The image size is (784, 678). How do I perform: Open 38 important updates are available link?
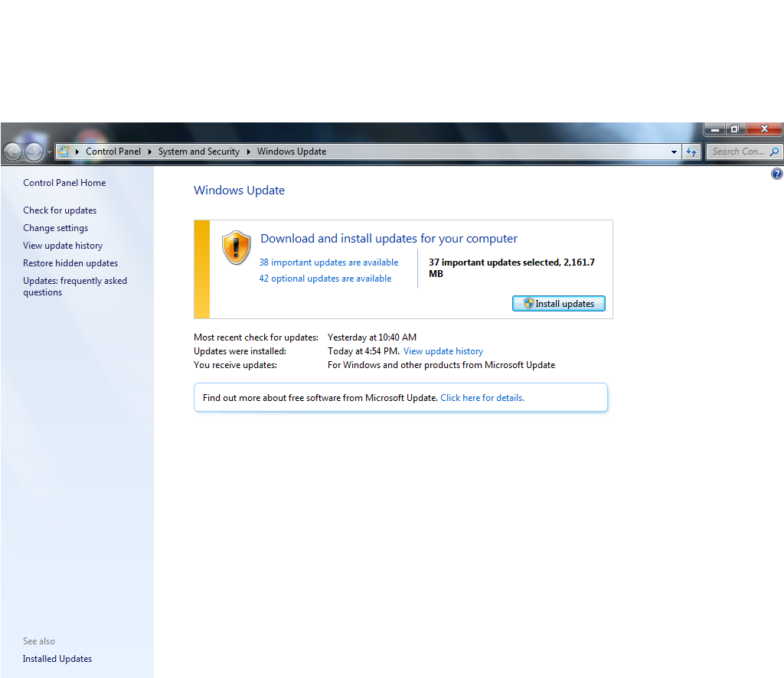click(328, 262)
